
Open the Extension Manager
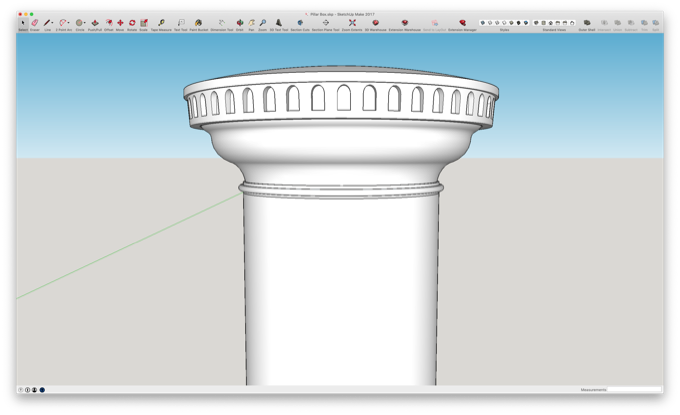[x=462, y=23]
